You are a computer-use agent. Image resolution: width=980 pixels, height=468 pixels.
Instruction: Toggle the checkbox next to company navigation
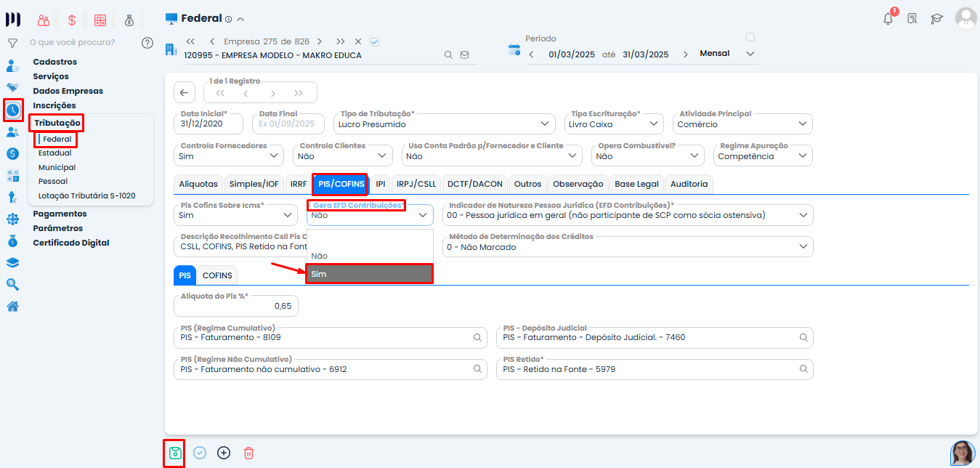375,41
